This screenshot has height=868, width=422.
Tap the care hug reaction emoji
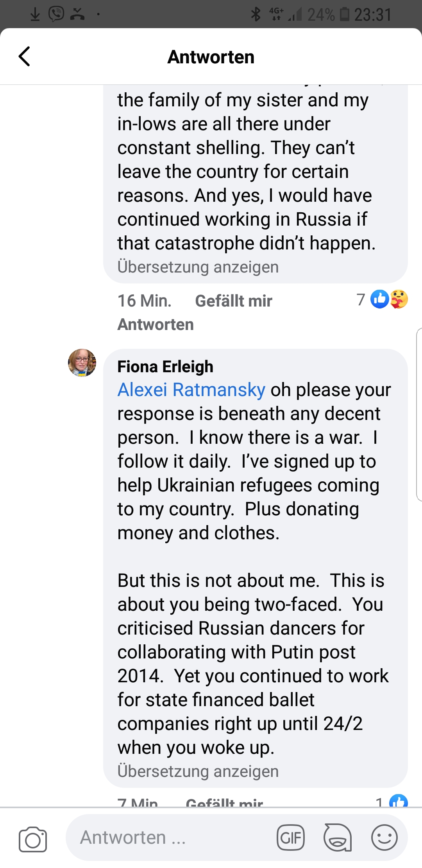pyautogui.click(x=399, y=299)
